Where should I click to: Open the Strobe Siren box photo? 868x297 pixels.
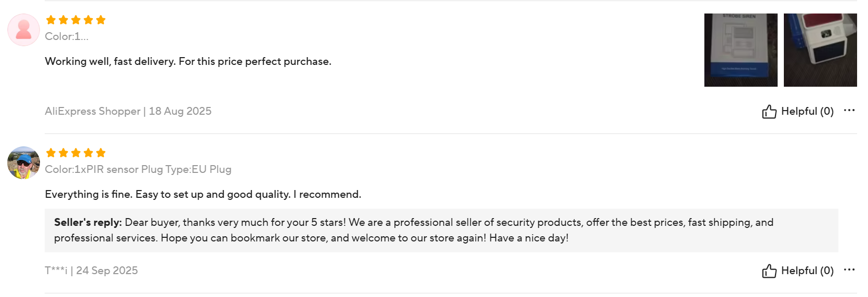coord(741,50)
